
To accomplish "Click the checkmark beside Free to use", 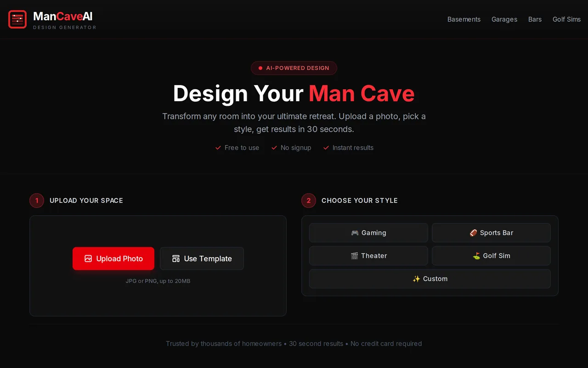I will tap(218, 148).
